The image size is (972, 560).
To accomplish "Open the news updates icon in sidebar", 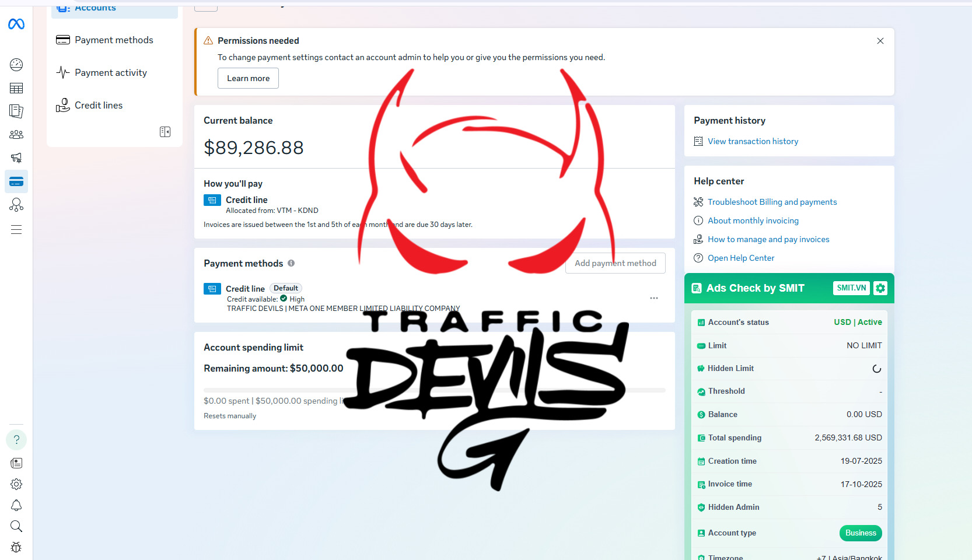I will 16,463.
